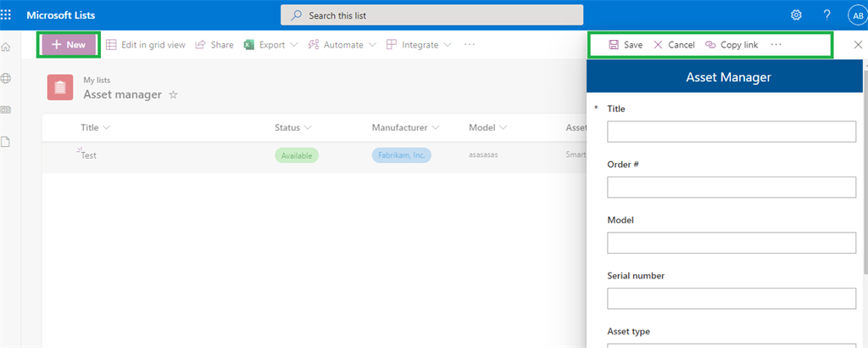Click the Microsoft Lists app title
Screen dimensions: 868x348
[61, 15]
